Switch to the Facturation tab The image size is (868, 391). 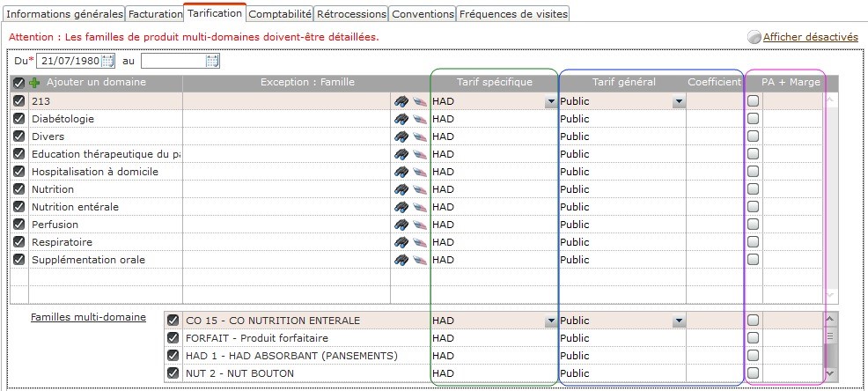tap(155, 14)
